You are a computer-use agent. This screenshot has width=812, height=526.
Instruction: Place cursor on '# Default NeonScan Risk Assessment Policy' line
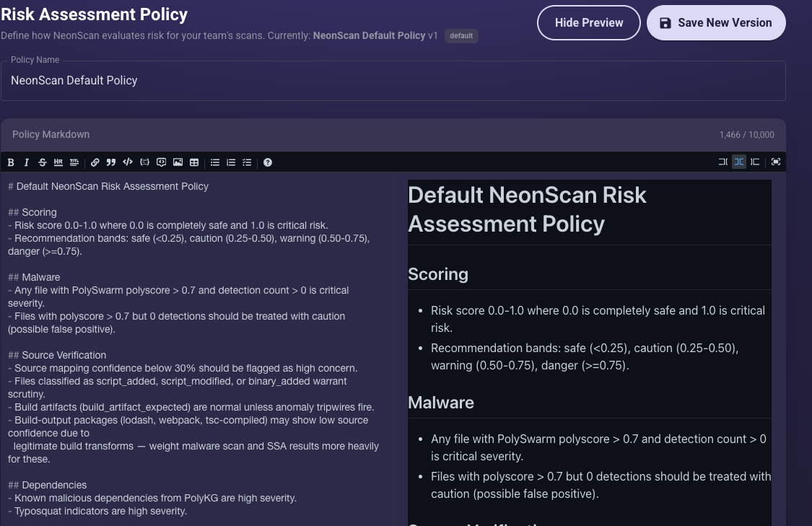coord(108,186)
